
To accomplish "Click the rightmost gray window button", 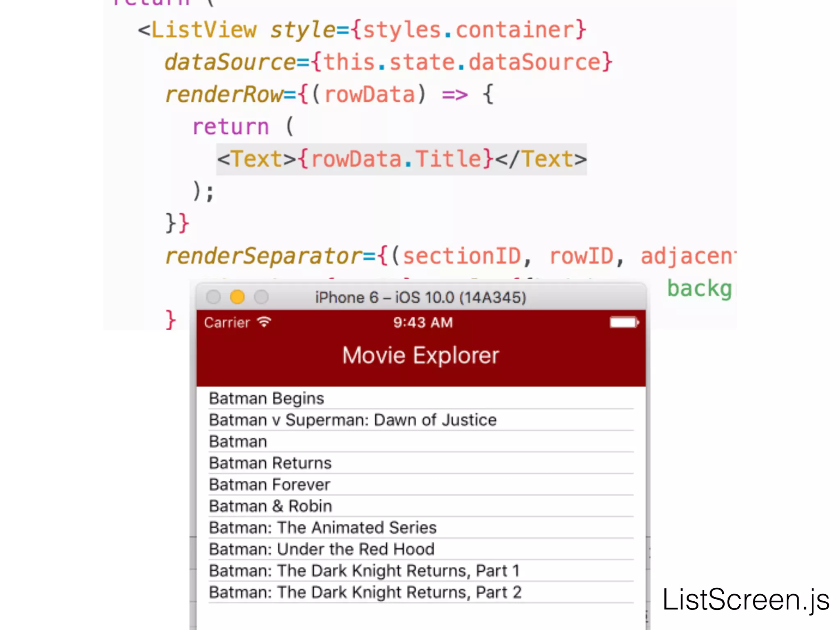I will [261, 297].
